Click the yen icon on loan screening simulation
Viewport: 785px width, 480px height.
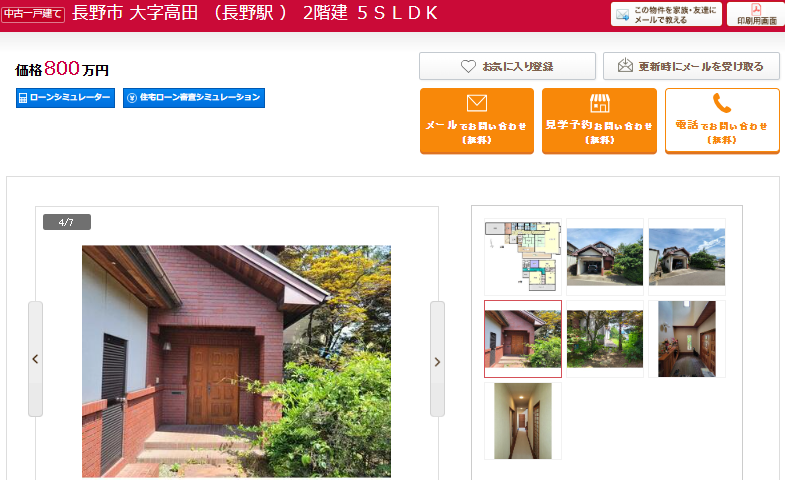click(x=132, y=98)
